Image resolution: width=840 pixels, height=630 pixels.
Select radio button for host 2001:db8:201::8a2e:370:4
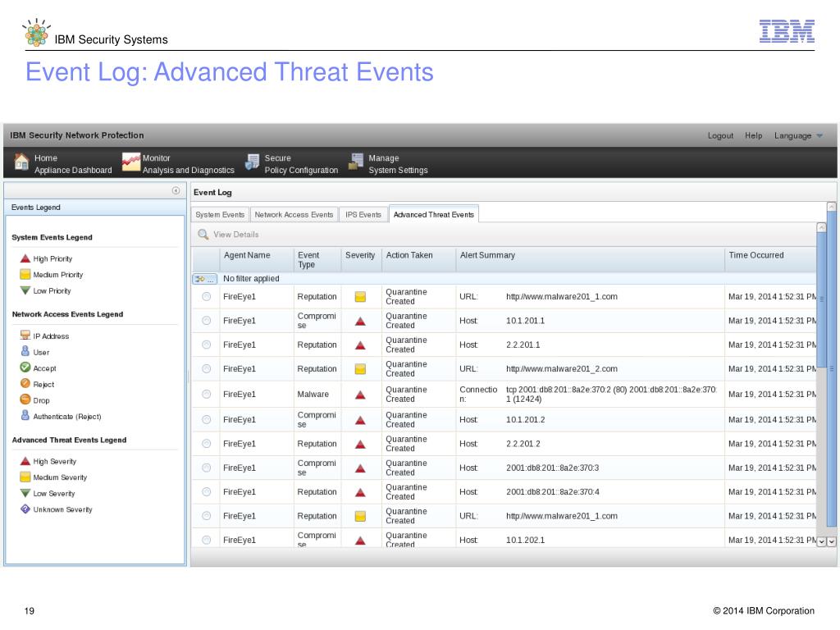click(206, 492)
